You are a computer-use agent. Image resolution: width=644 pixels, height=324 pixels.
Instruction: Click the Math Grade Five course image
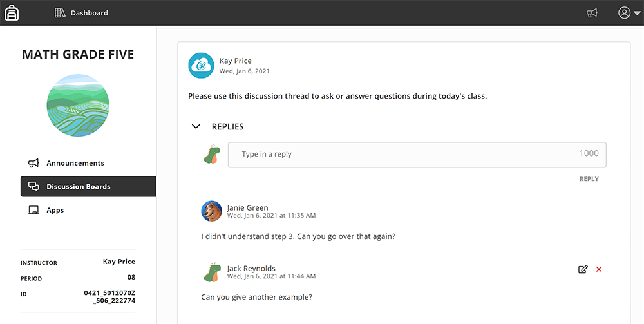(x=78, y=106)
